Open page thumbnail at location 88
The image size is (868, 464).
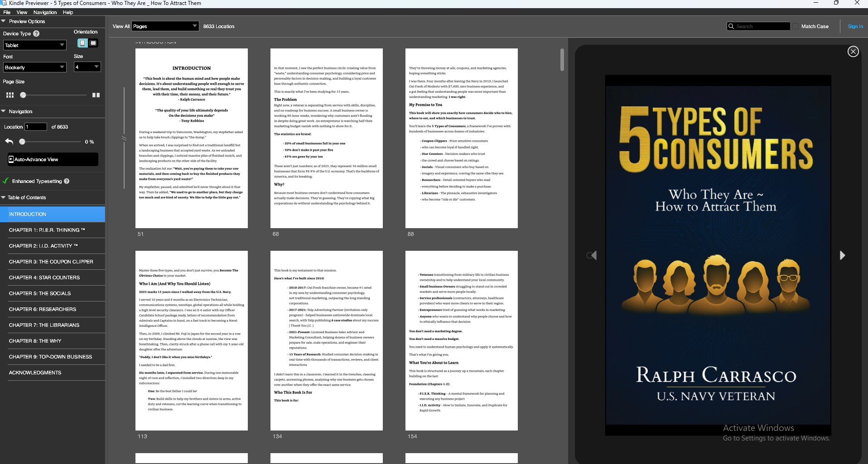click(462, 138)
